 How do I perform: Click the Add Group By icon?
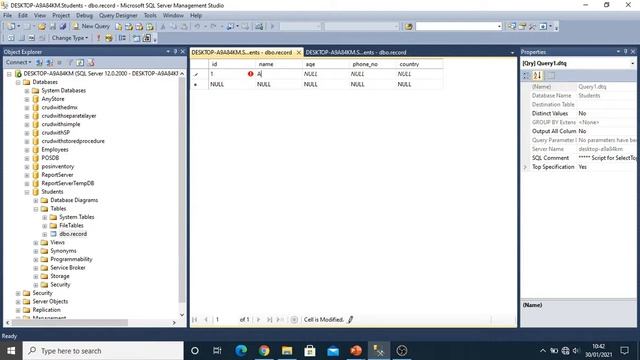(122, 38)
